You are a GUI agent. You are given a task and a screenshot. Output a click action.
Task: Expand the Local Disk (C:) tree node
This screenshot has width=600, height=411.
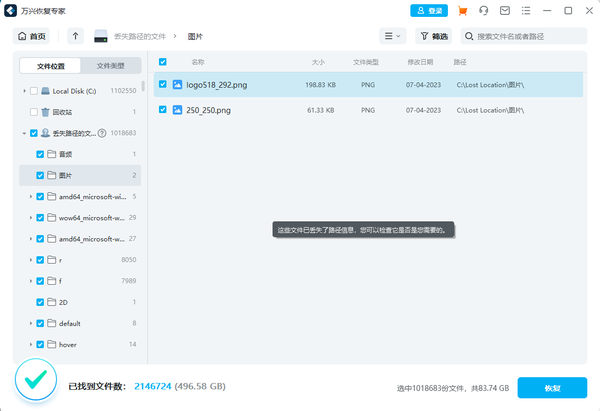pos(24,91)
